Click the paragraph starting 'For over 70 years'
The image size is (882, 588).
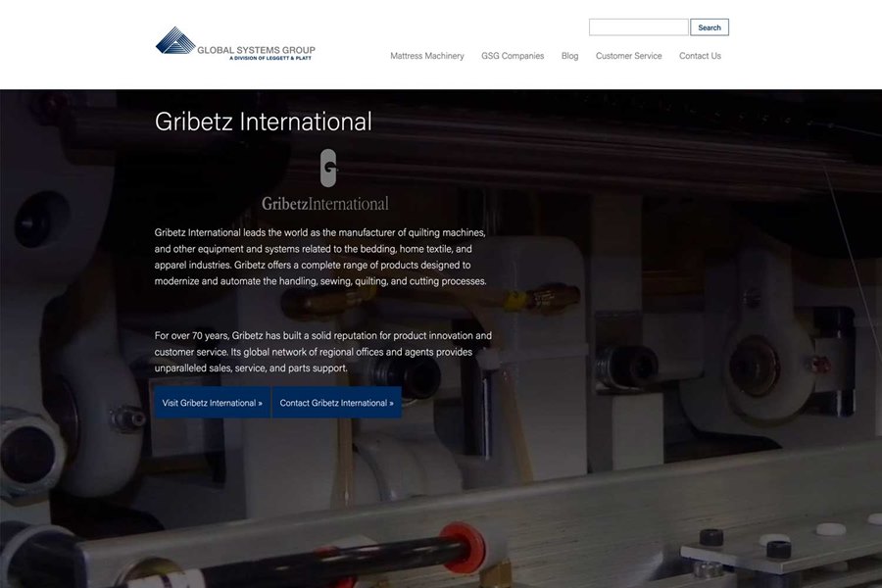[323, 352]
